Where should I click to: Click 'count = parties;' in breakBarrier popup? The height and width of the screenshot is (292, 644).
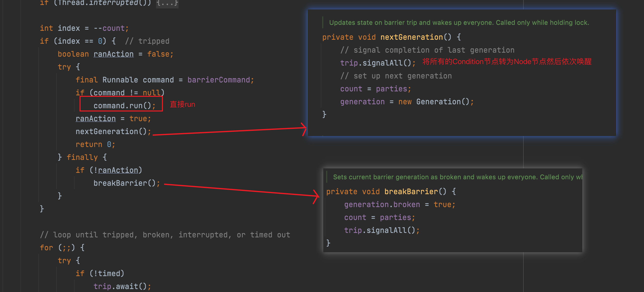click(x=379, y=217)
